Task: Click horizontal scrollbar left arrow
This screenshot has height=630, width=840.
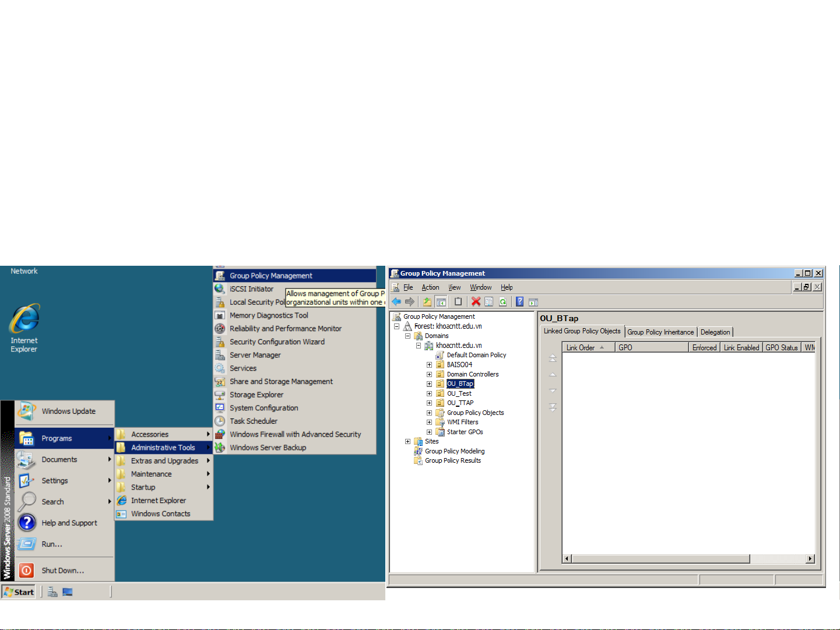Action: (567, 559)
